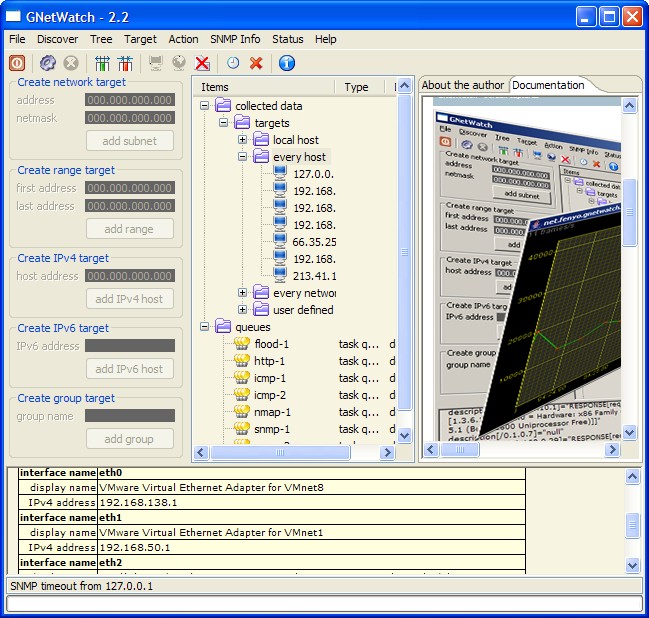This screenshot has height=618, width=649.
Task: Click the grey globe toolbar icon
Action: 179,63
